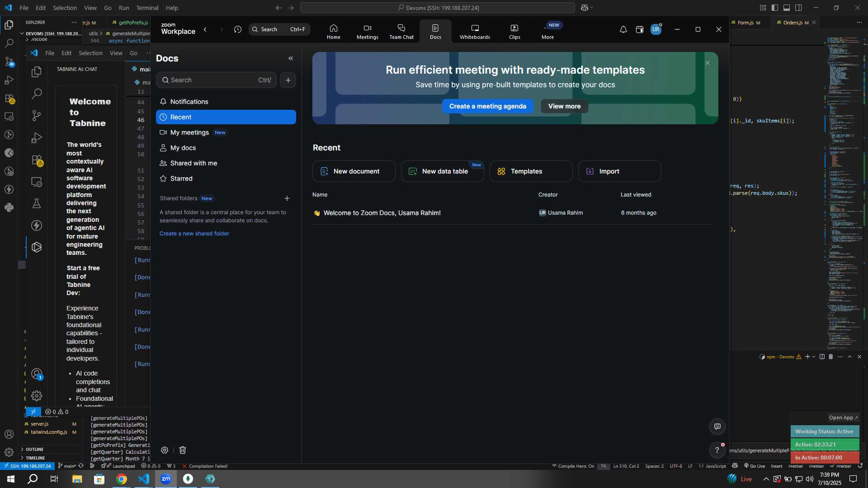Click Open App in tracker widget
The height and width of the screenshot is (488, 868).
[844, 418]
